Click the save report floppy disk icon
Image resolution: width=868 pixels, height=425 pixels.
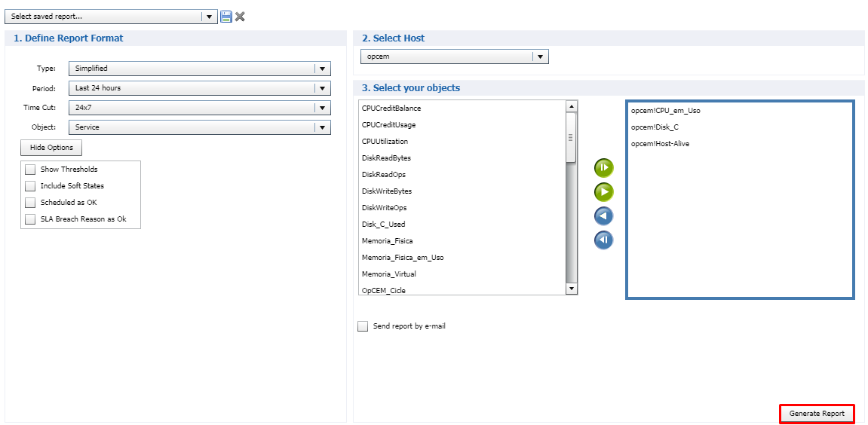point(226,17)
